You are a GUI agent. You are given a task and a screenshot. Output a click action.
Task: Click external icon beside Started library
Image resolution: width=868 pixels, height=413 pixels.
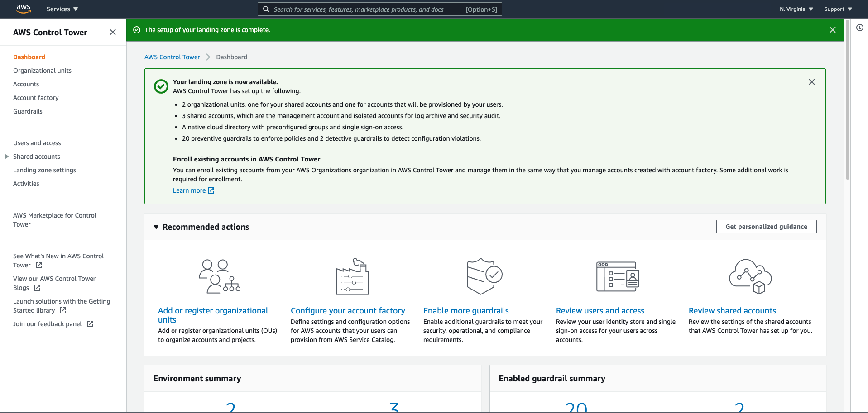click(x=63, y=310)
